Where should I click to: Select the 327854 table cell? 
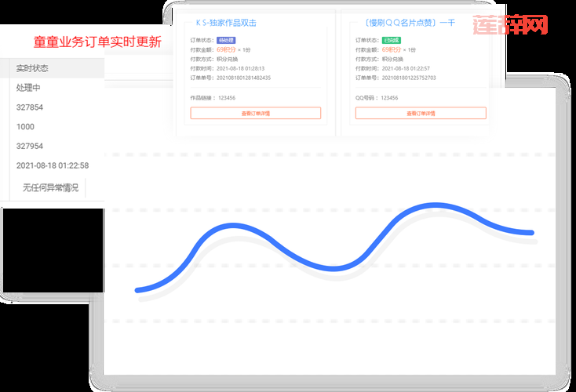[30, 107]
